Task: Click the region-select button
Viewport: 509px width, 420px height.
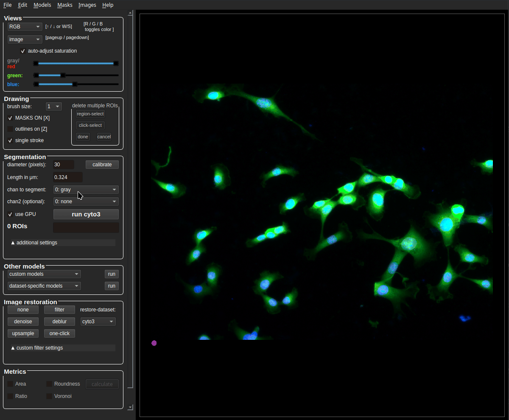Action: (x=90, y=114)
